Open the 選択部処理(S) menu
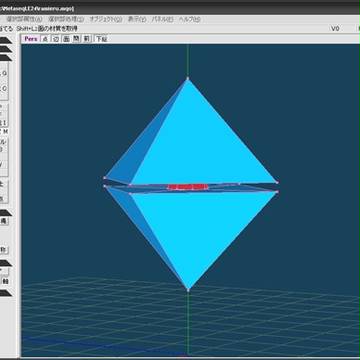The height and width of the screenshot is (360, 360). [66, 20]
